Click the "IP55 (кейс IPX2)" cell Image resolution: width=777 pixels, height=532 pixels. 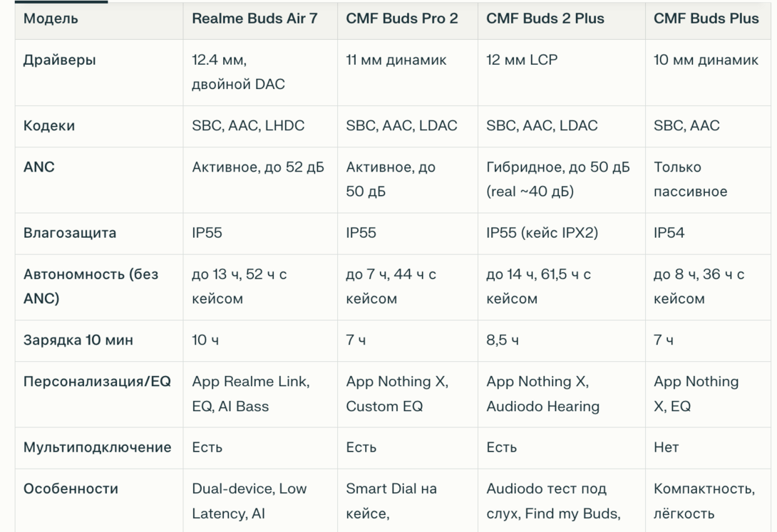542,233
